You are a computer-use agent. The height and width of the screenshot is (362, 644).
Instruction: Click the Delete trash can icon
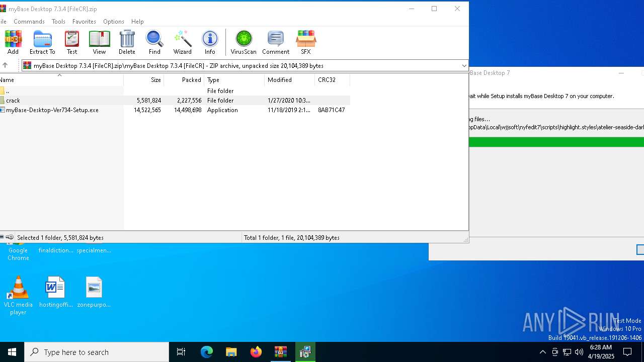point(127,42)
